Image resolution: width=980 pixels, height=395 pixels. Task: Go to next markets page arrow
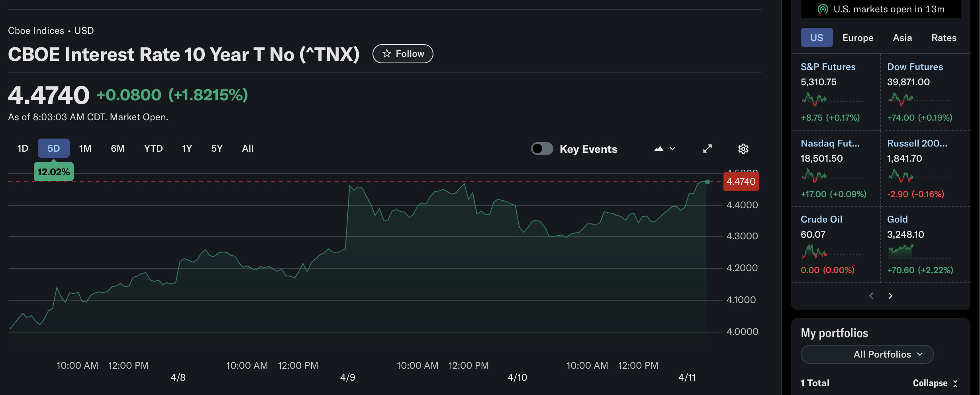[890, 296]
